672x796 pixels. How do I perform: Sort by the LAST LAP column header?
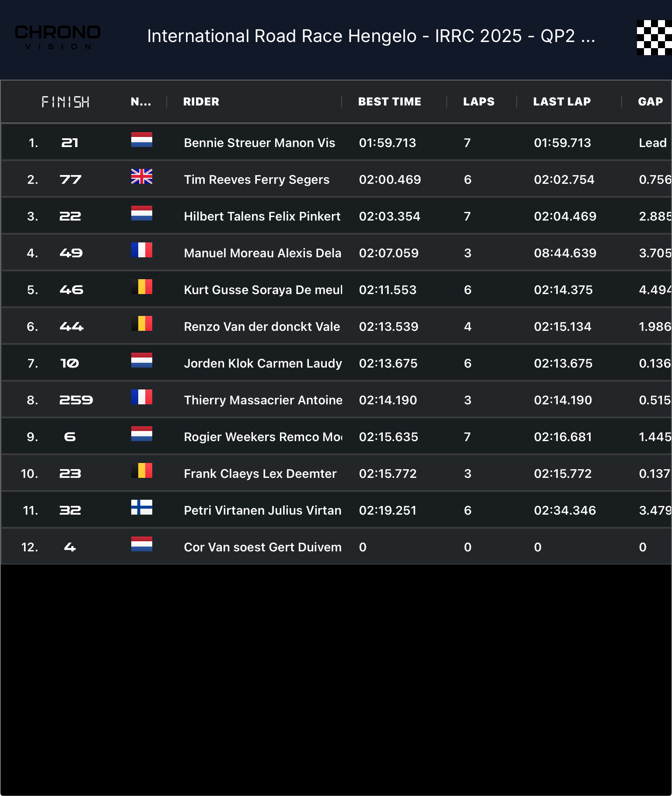click(562, 102)
